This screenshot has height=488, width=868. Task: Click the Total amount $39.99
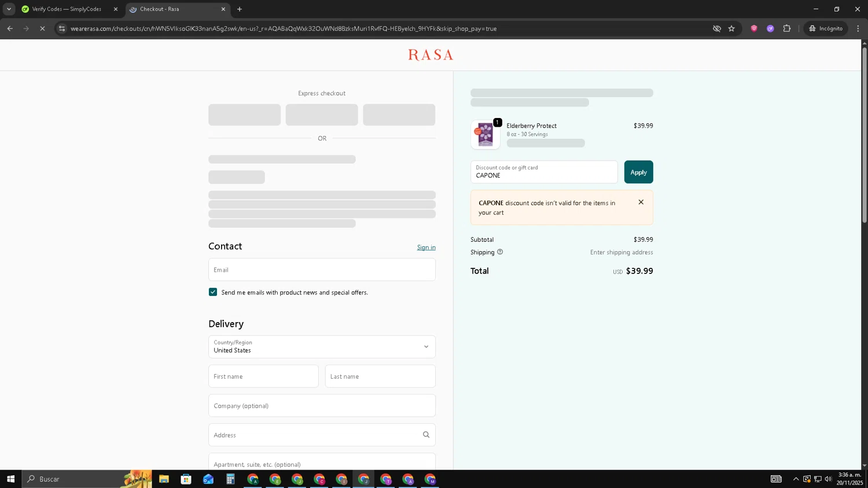click(x=639, y=271)
